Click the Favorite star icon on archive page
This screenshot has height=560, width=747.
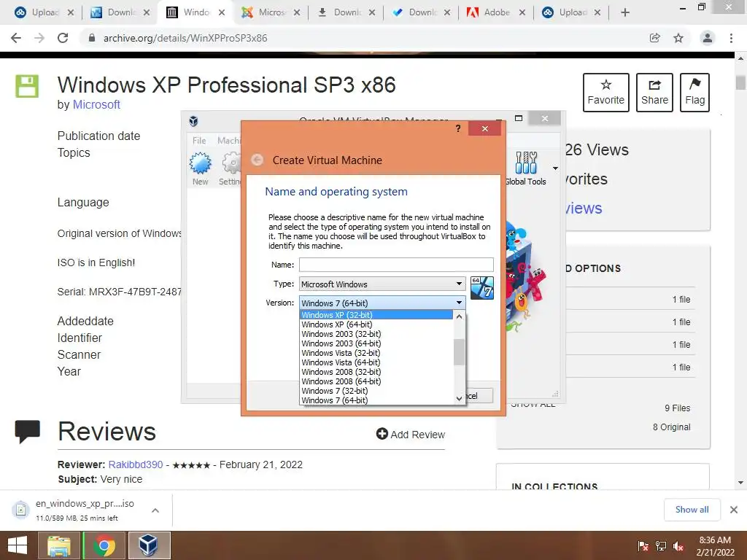pos(606,85)
